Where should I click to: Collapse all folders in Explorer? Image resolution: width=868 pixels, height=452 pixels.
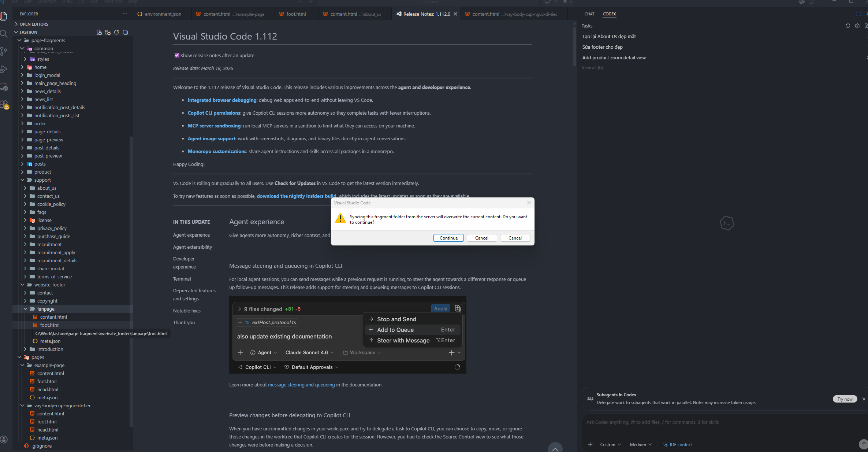tap(125, 32)
